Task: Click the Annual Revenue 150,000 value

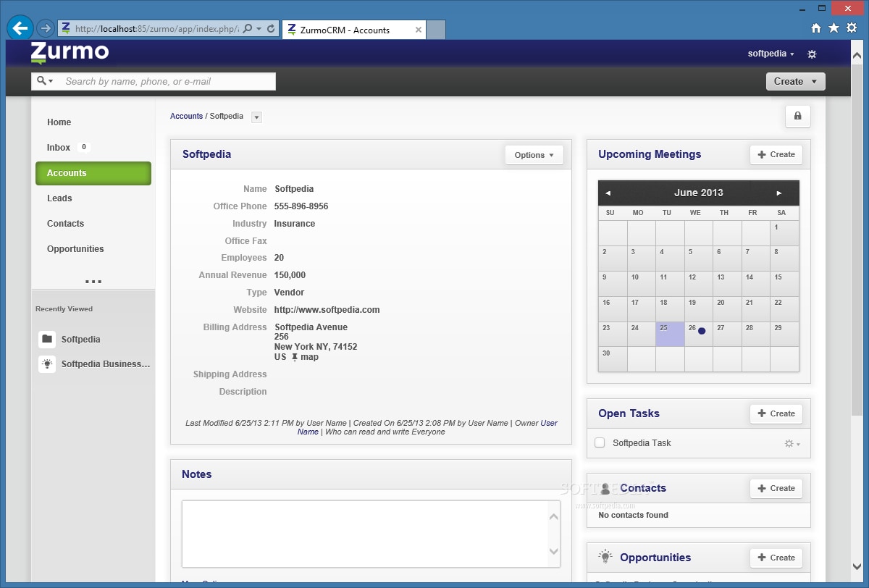Action: tap(290, 275)
